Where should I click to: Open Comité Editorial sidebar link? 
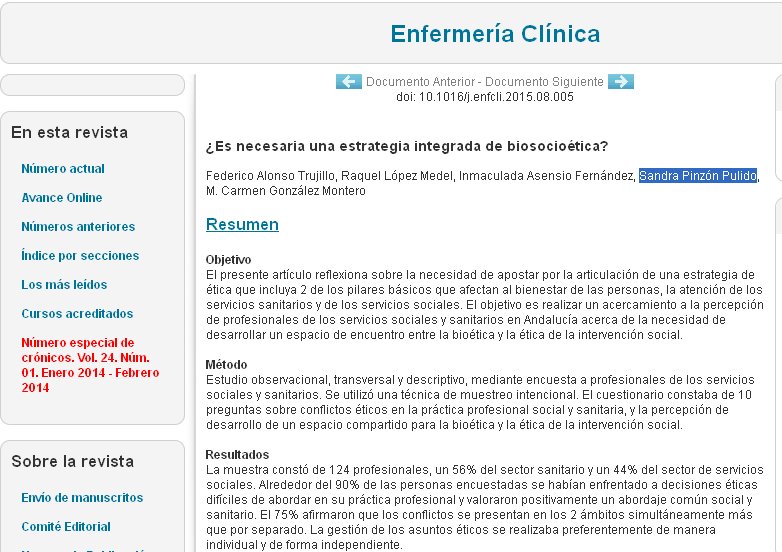point(66,527)
